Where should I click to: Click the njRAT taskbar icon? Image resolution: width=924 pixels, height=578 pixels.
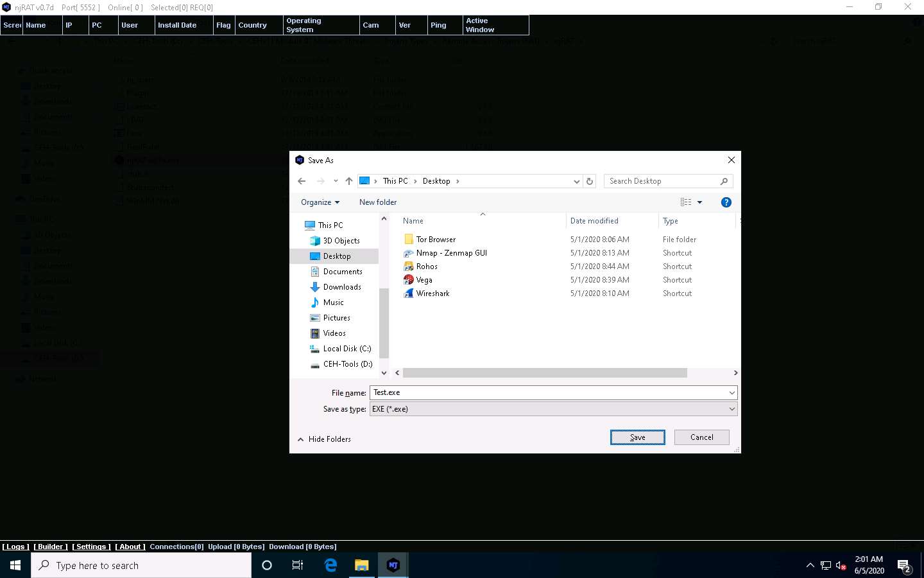pos(393,565)
